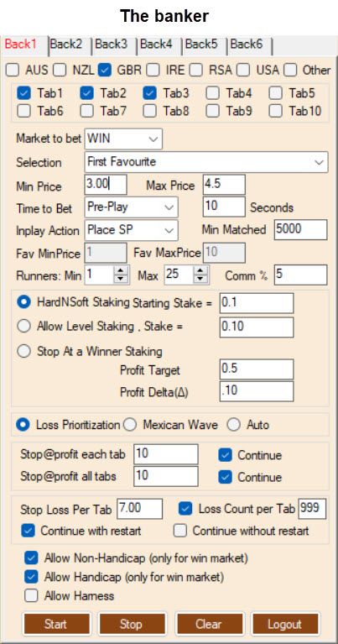This screenshot has height=644, width=338.
Task: Enable the AUS country checkbox
Action: (x=13, y=71)
